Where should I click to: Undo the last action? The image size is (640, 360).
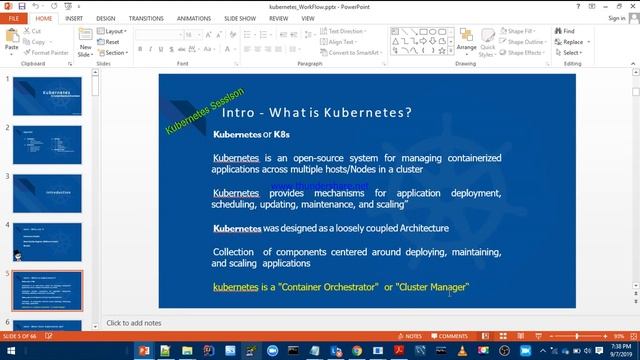pyautogui.click(x=36, y=7)
